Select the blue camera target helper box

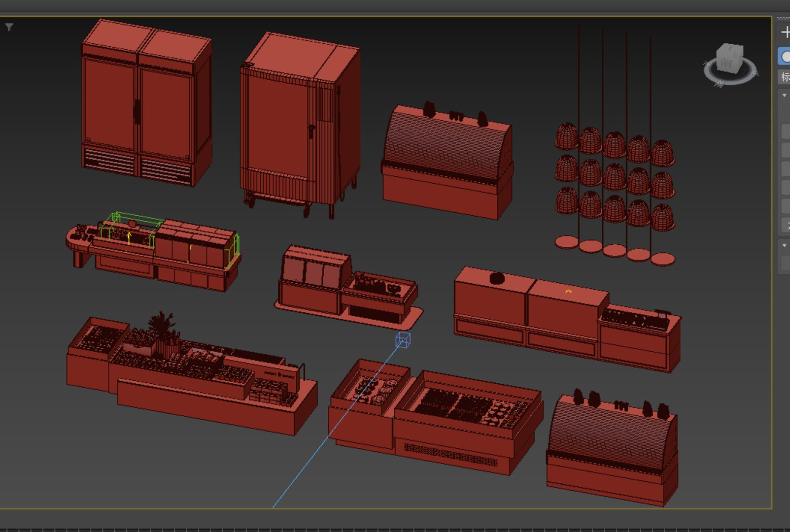403,340
